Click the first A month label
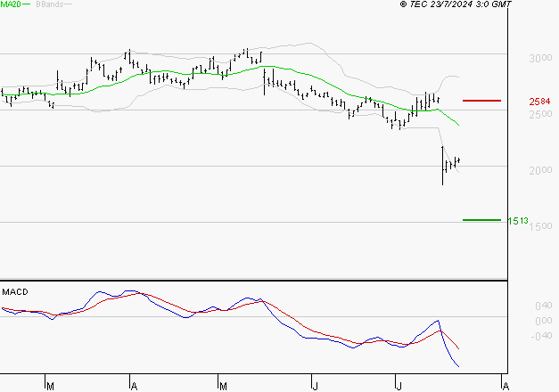Viewport: 559px width, 392px height. tap(134, 386)
